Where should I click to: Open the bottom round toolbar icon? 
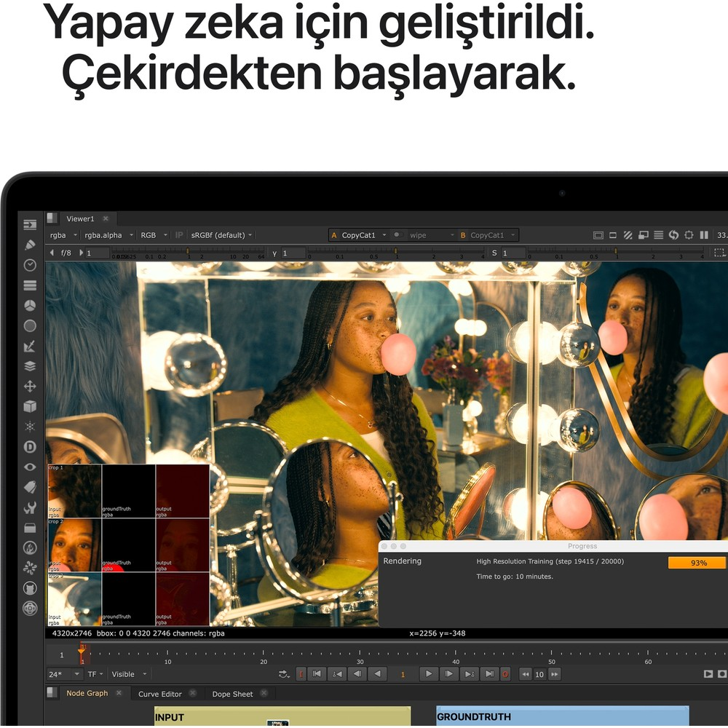point(30,608)
